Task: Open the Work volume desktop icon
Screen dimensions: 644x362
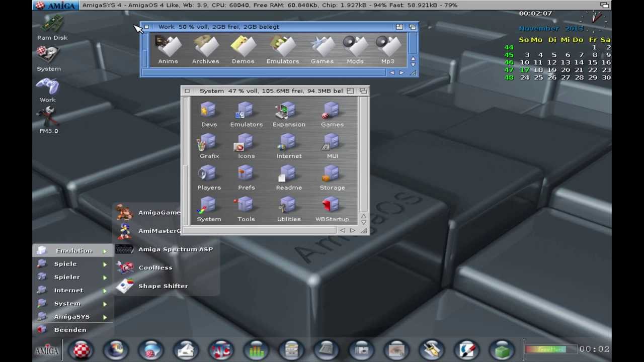Action: click(48, 90)
